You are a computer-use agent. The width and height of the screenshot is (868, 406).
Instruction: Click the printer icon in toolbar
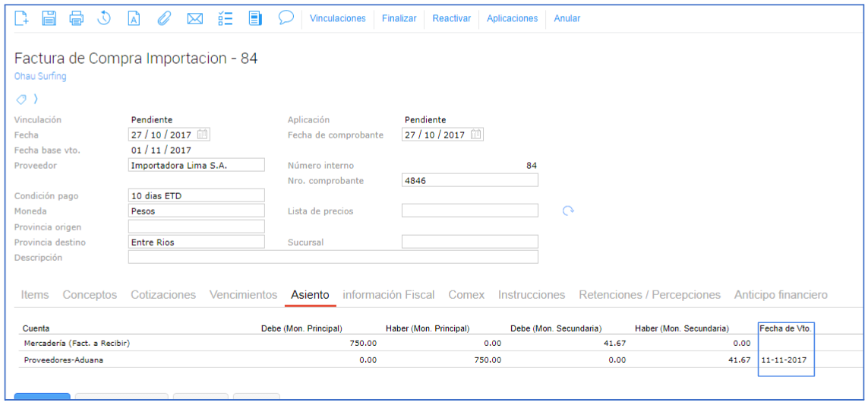(77, 18)
